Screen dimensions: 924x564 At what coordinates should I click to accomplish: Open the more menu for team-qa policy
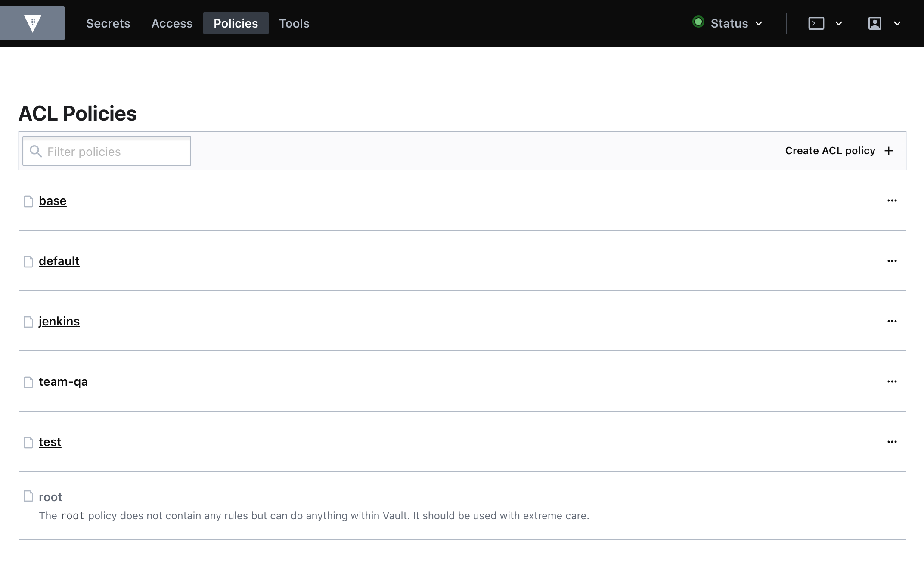pyautogui.click(x=892, y=381)
